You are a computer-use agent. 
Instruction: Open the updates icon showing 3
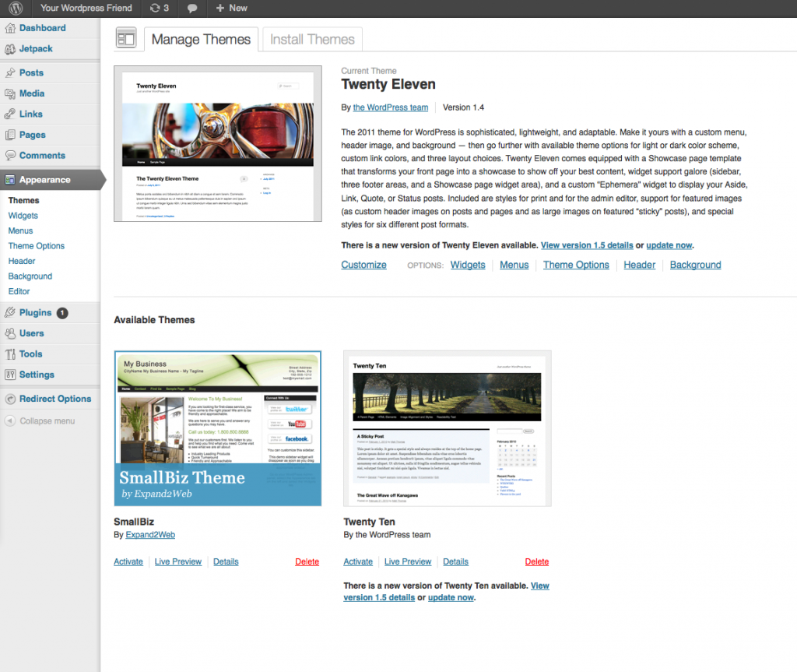(159, 8)
